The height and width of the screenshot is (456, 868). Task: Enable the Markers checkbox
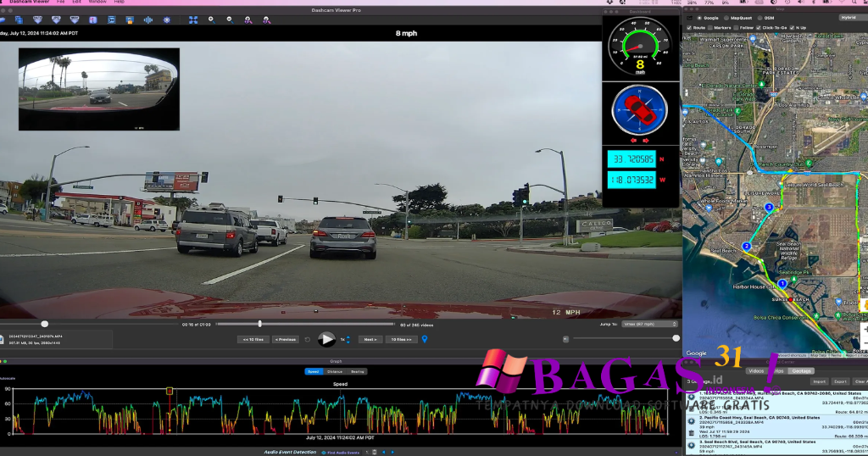(710, 28)
